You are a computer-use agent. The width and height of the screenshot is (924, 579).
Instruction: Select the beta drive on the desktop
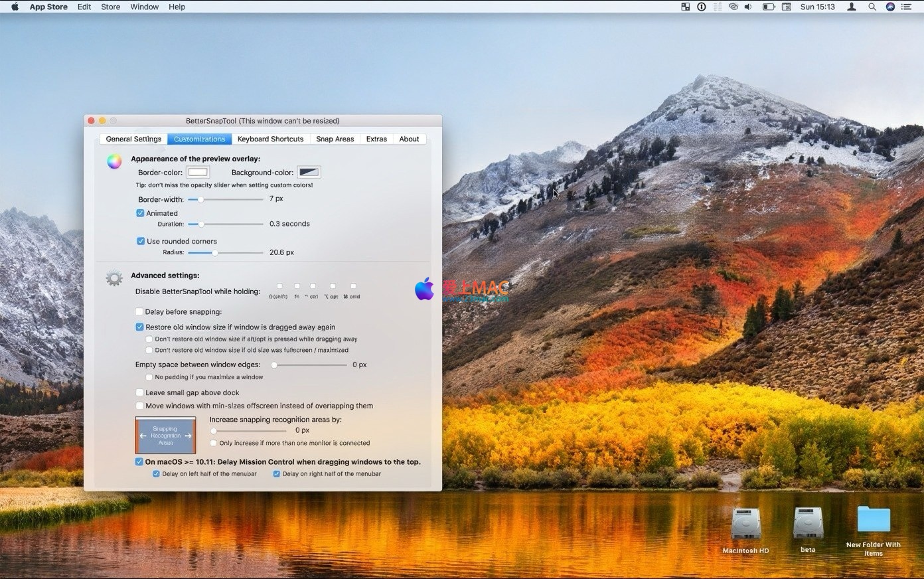pyautogui.click(x=808, y=524)
